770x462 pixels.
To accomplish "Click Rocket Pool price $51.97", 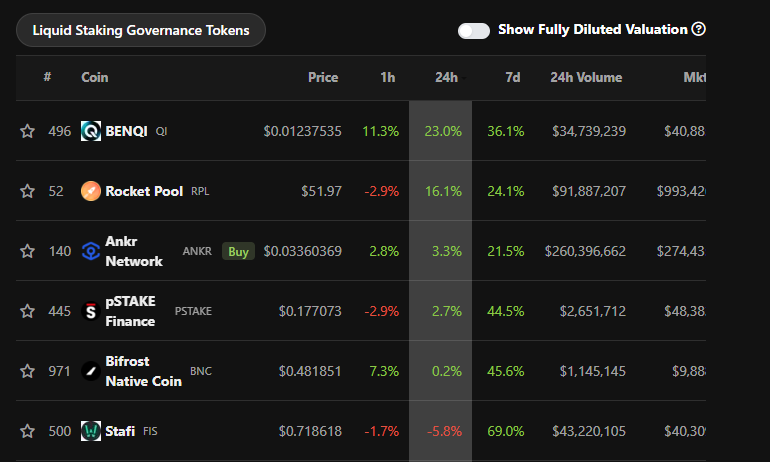I will [x=321, y=191].
